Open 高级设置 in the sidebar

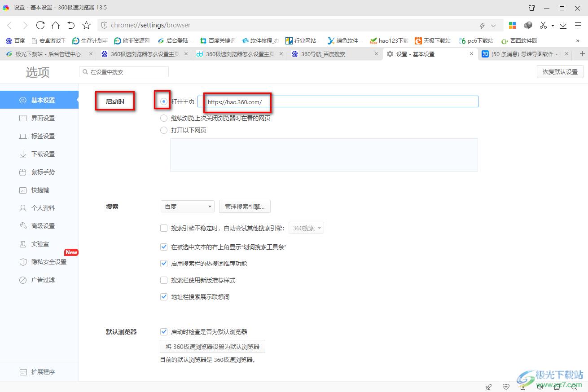click(39, 226)
